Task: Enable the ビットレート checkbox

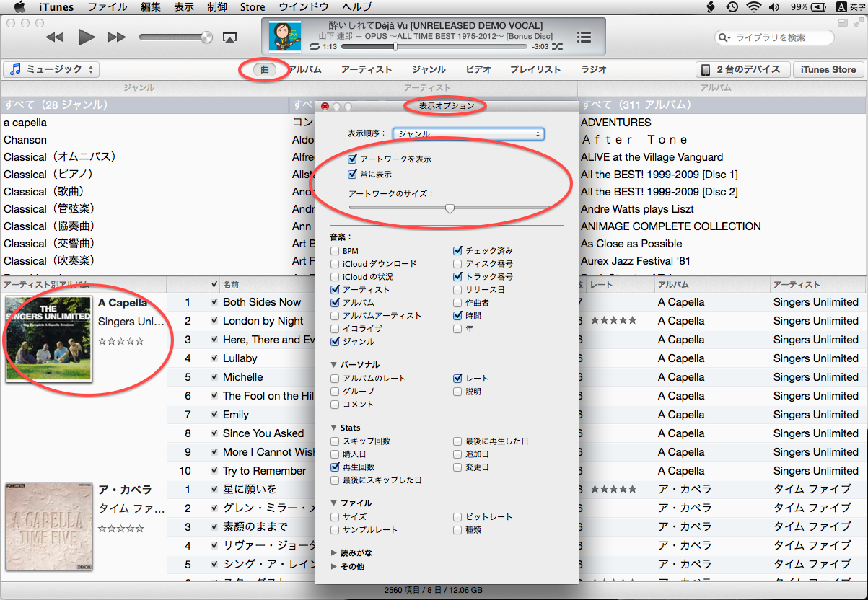Action: [457, 517]
